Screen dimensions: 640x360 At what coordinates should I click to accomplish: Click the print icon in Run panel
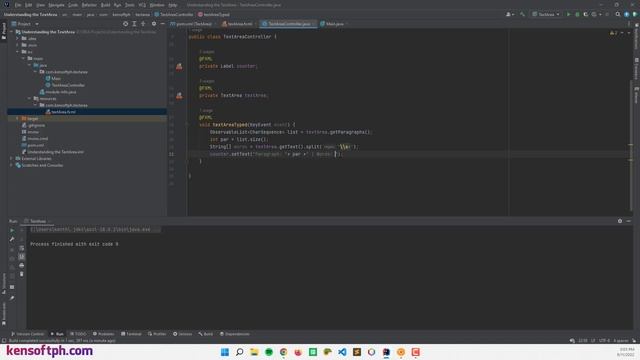(x=22, y=265)
